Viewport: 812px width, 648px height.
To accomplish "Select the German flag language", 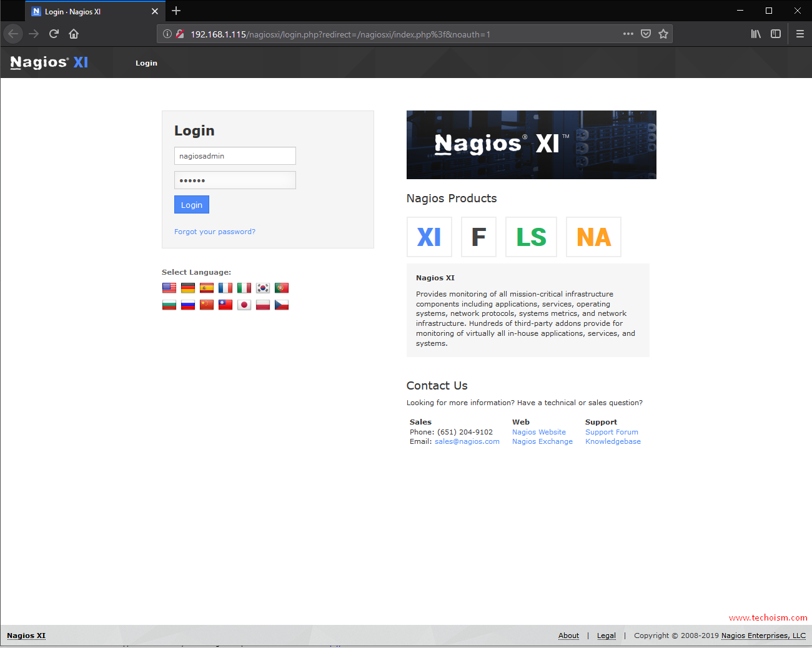I will (188, 288).
